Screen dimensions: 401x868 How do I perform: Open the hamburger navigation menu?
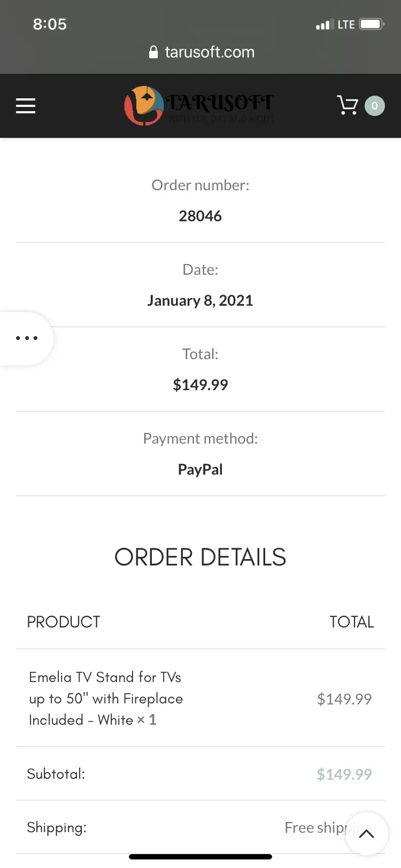coord(26,106)
